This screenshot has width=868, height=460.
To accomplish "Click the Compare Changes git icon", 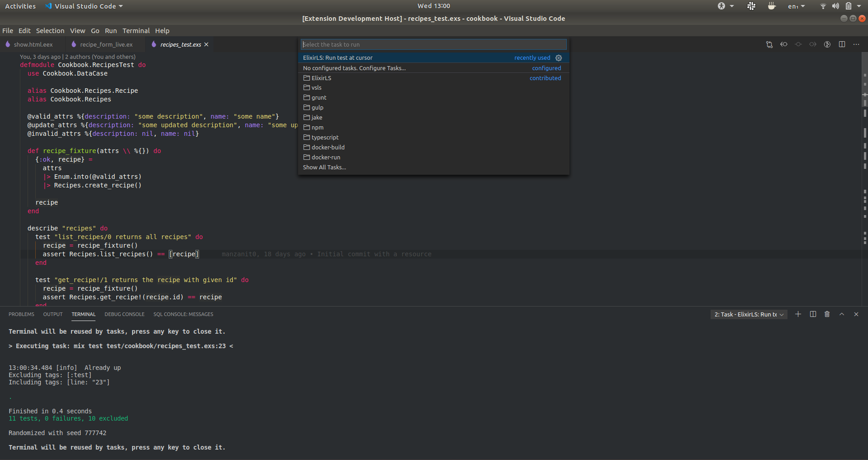I will 769,44.
